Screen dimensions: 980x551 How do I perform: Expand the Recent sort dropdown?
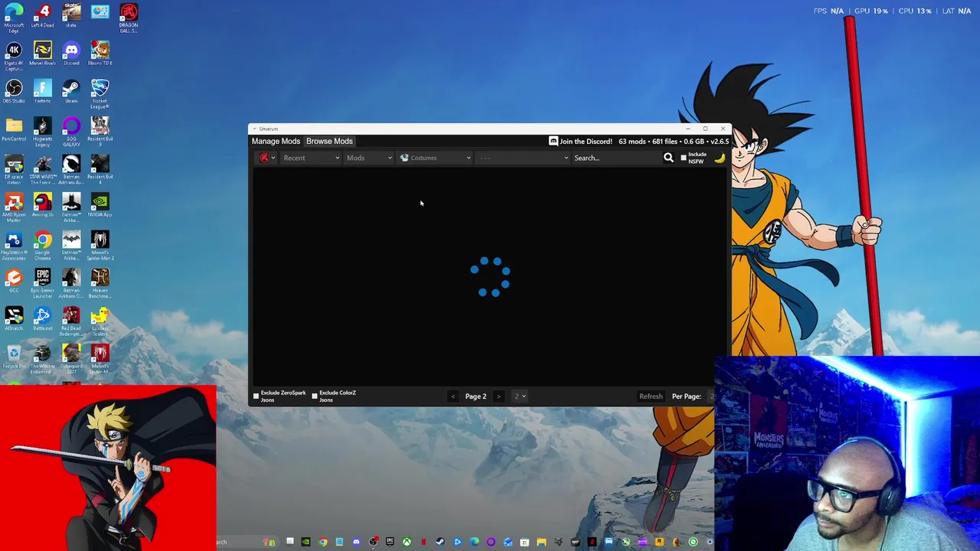pyautogui.click(x=311, y=158)
